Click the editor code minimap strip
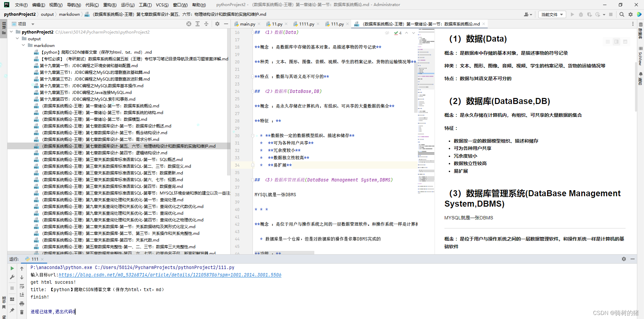 coord(426,111)
